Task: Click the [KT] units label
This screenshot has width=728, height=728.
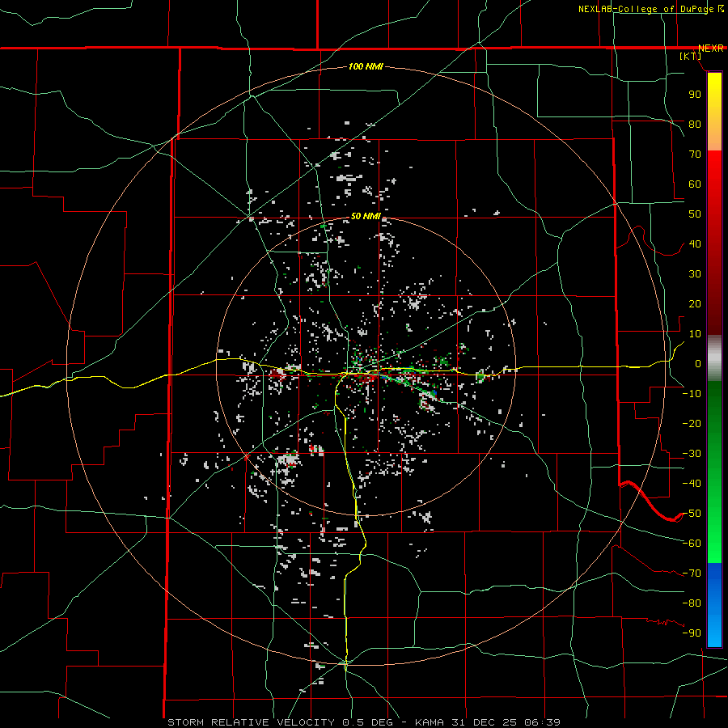Action: [x=691, y=56]
